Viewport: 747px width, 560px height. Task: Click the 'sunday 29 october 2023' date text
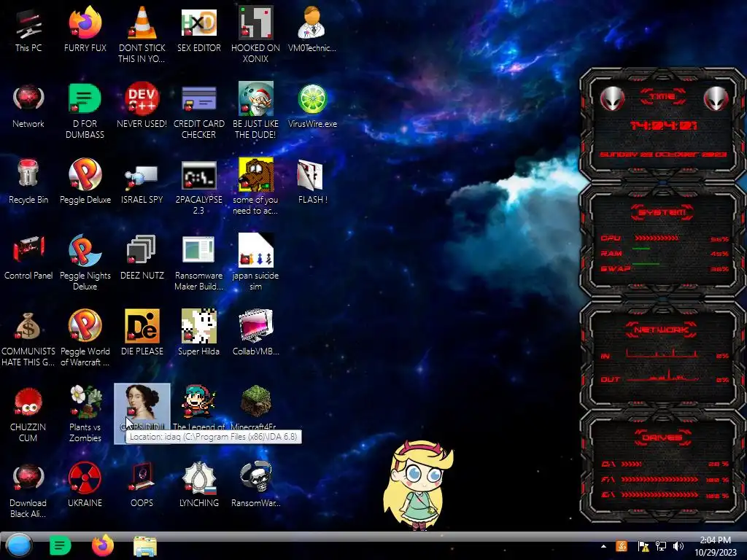(662, 155)
